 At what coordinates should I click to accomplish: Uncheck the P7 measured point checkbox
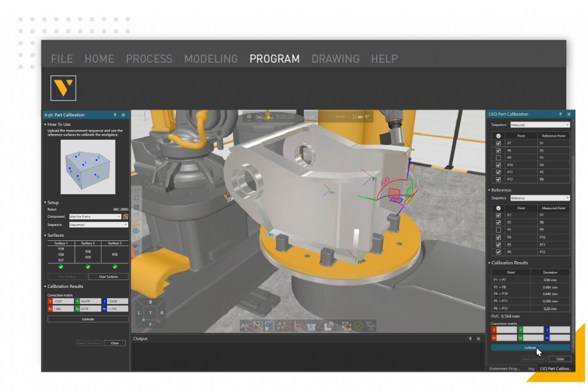click(498, 143)
